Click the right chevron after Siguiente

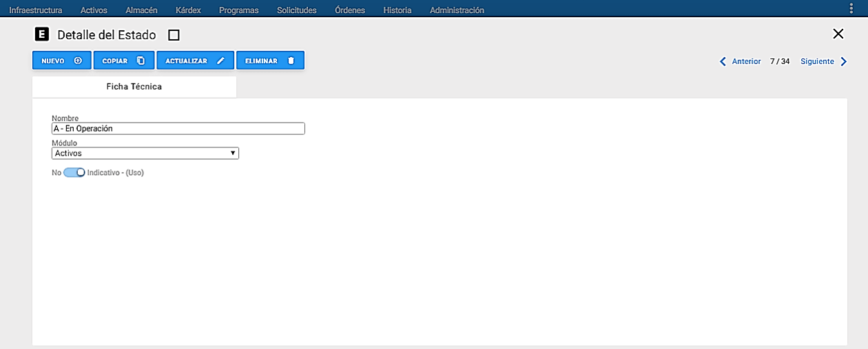[x=844, y=61]
